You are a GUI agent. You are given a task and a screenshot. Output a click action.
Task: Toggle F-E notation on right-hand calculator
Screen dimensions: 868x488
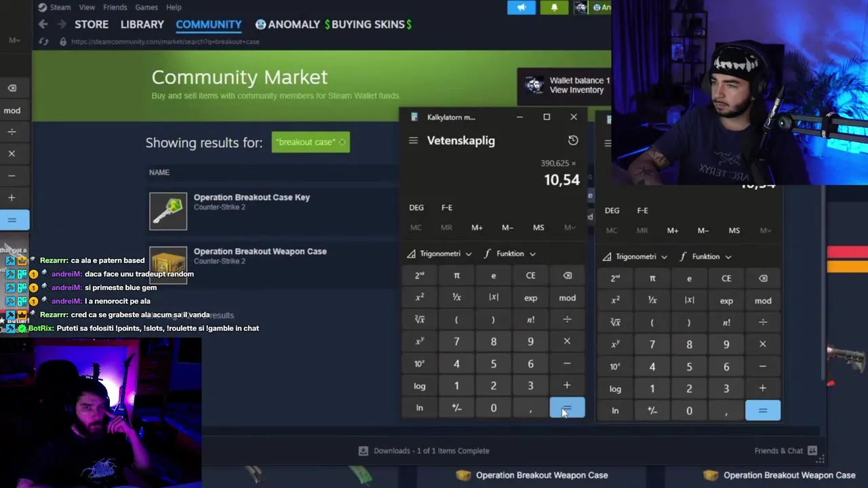642,210
